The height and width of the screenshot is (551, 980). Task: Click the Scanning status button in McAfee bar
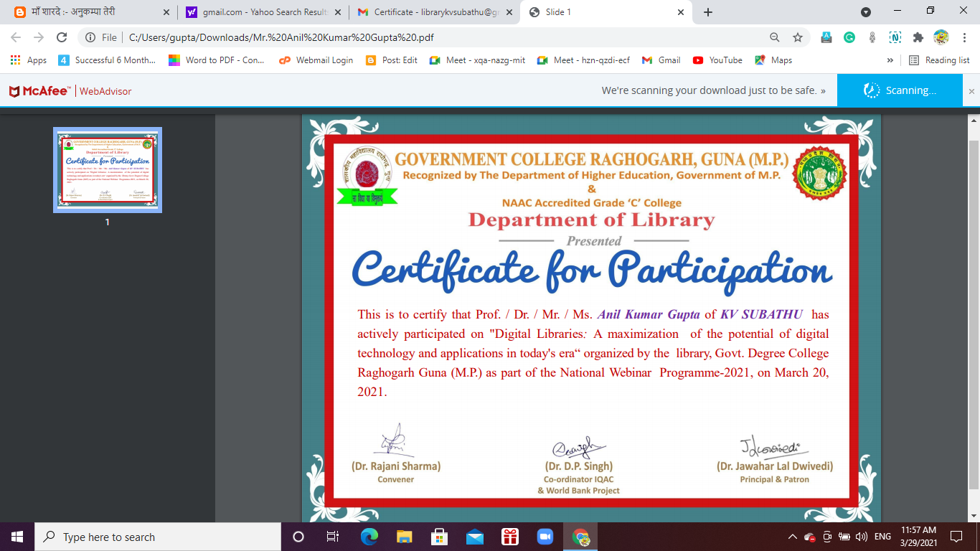coord(900,90)
